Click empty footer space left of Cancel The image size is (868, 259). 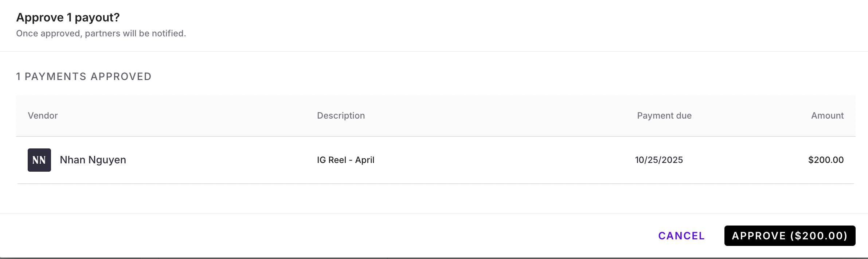pos(328,236)
